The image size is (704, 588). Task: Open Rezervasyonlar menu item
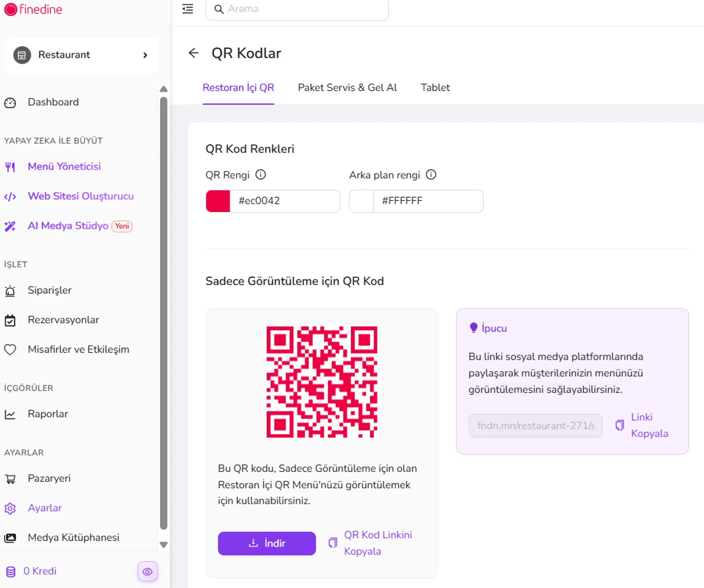(63, 320)
